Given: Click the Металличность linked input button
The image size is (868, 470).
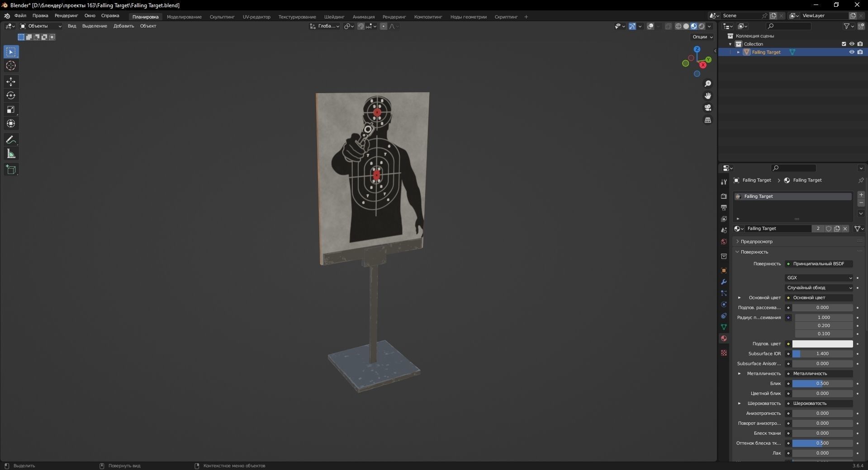Looking at the screenshot, I should tap(819, 374).
